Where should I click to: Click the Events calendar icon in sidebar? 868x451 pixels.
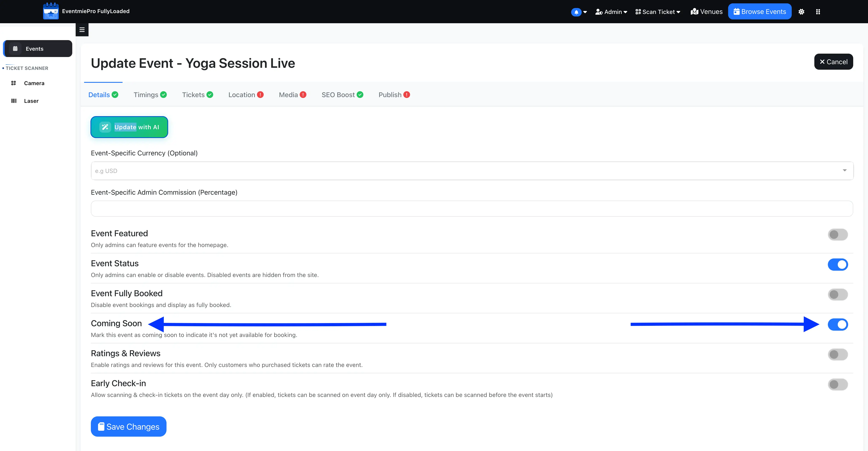click(x=15, y=49)
